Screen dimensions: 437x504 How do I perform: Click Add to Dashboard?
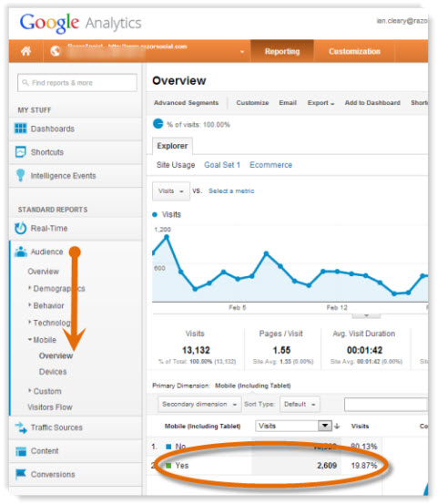tap(372, 103)
